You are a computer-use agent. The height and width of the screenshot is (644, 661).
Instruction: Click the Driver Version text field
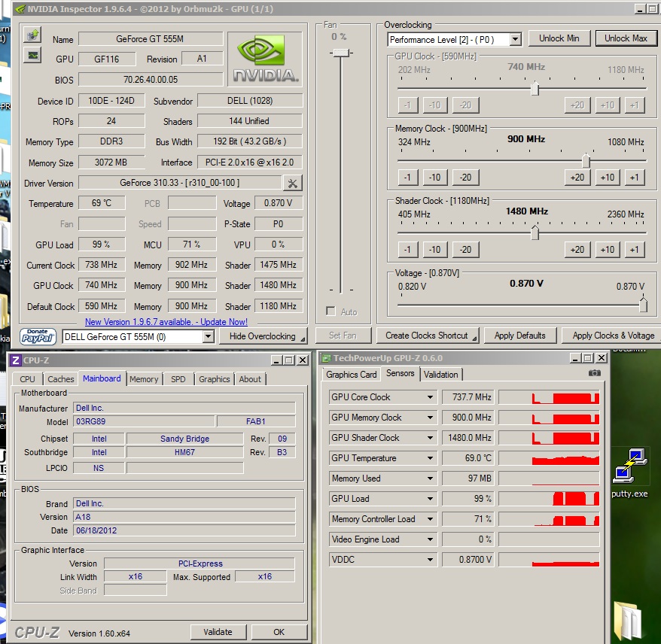[x=180, y=183]
